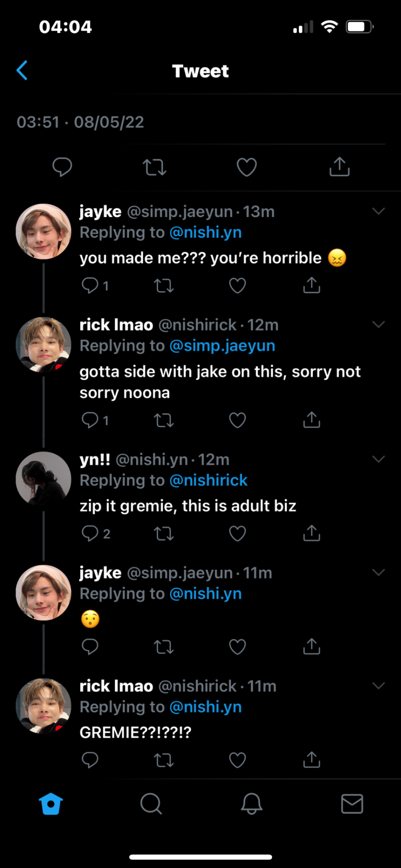This screenshot has height=868, width=401.
Task: Retweet the "gotta side with jake" reply
Action: tap(164, 420)
